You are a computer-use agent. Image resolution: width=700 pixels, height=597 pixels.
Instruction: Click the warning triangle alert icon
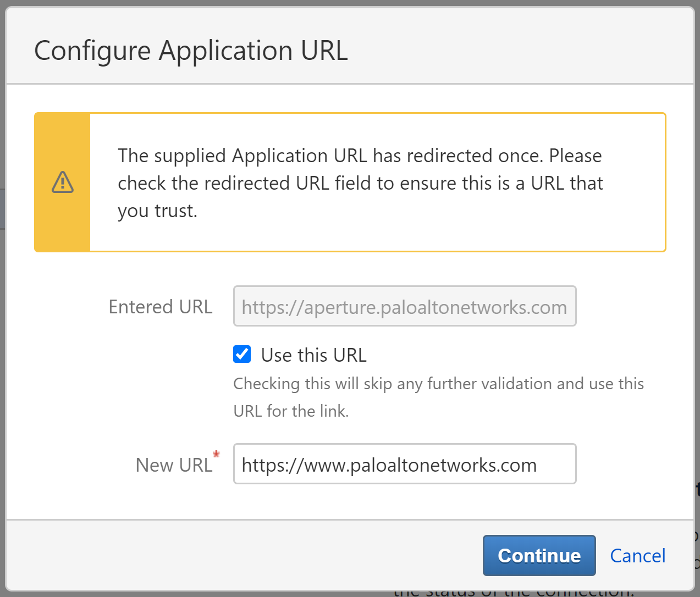click(x=62, y=183)
